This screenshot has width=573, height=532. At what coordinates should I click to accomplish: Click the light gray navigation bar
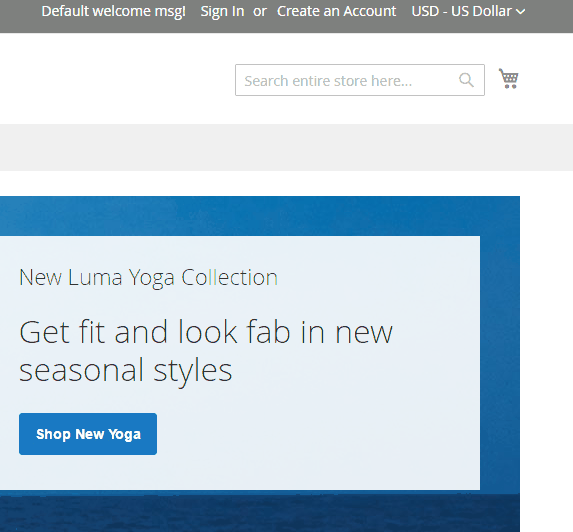tap(286, 147)
